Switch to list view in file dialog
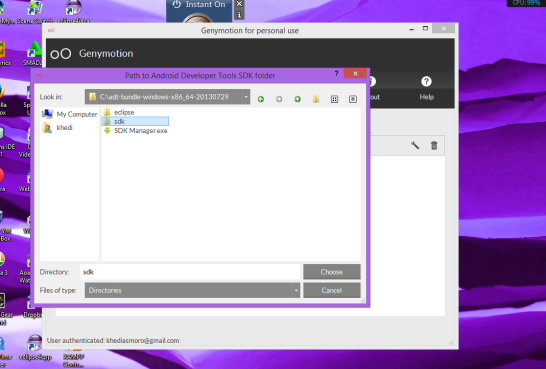The width and height of the screenshot is (546, 369). 334,99
